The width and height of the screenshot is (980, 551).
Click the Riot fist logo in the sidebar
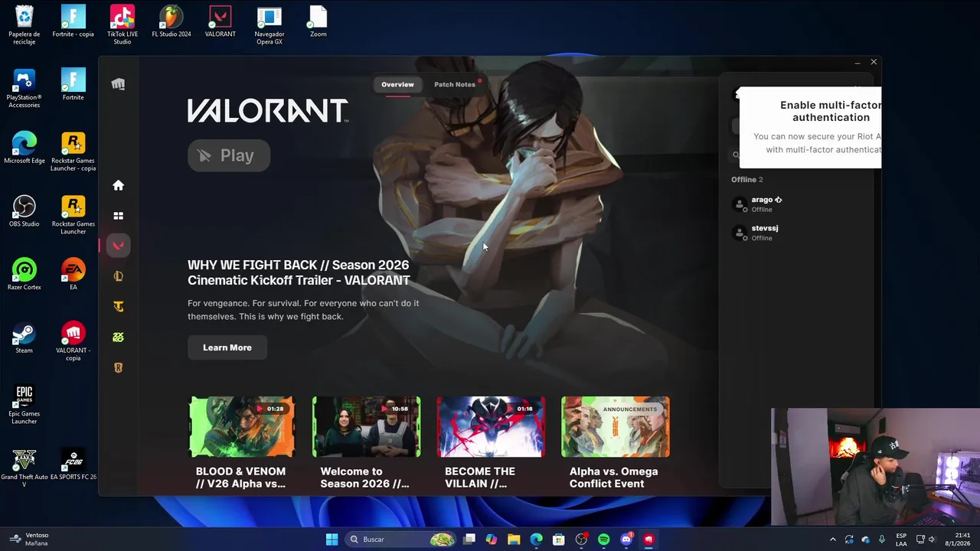pyautogui.click(x=118, y=84)
